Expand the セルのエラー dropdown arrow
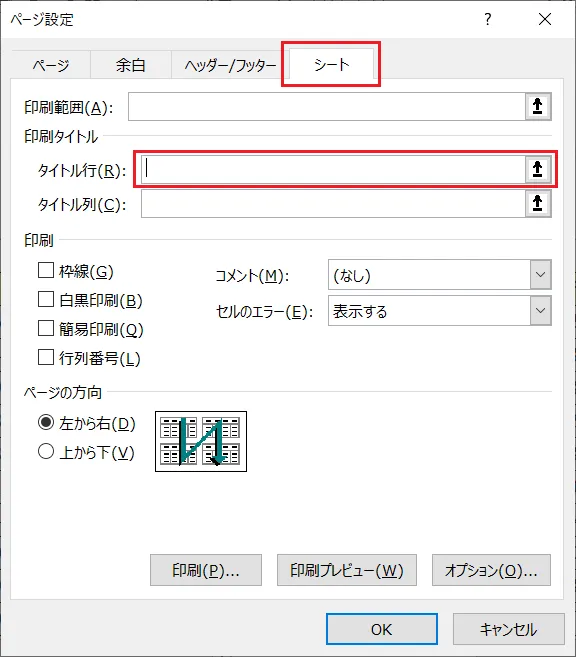Image resolution: width=576 pixels, height=657 pixels. coord(541,311)
